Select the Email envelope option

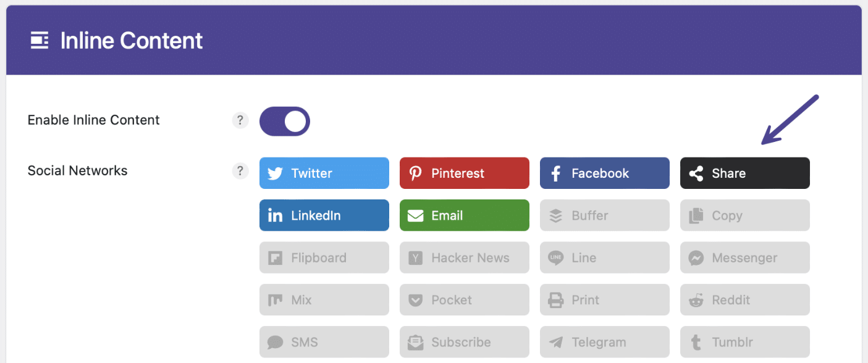coord(464,215)
